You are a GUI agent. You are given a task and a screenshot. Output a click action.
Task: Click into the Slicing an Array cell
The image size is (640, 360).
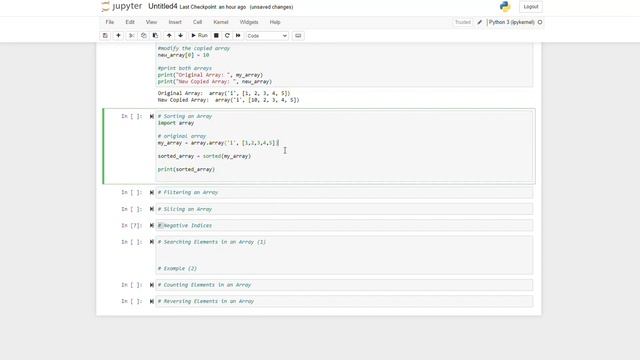344,209
